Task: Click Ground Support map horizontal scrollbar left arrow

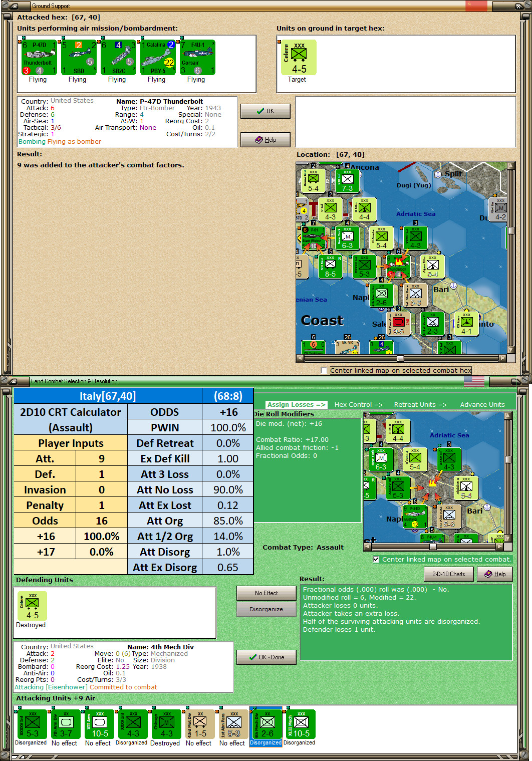Action: 300,358
